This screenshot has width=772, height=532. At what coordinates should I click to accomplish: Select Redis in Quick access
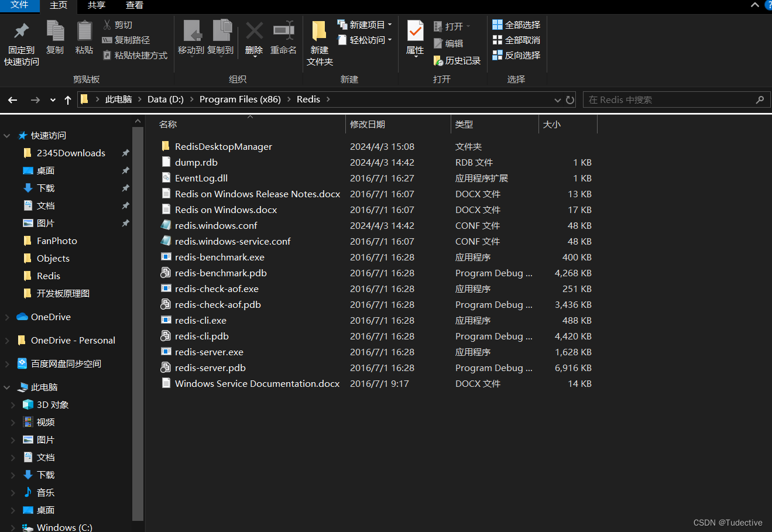[49, 276]
